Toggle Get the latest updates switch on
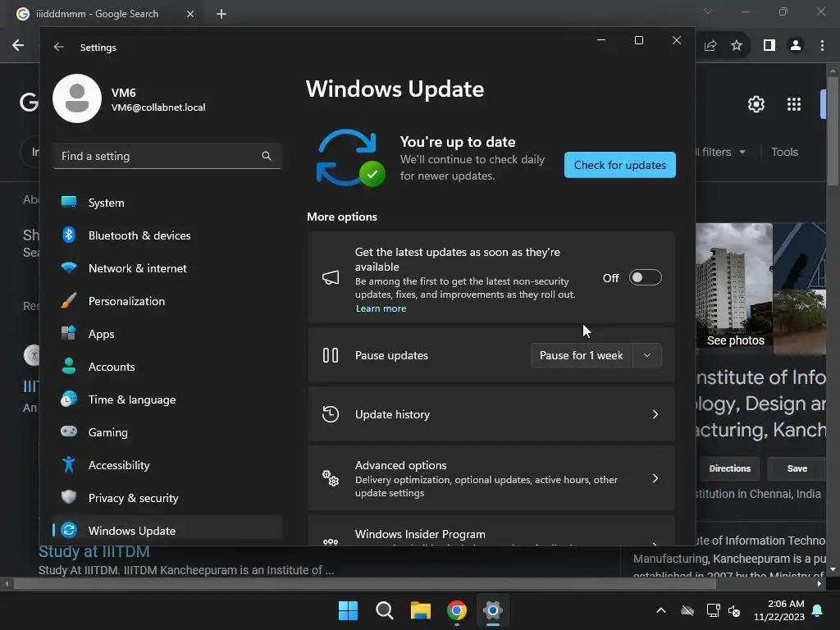Screen dimensions: 840x630 click(645, 277)
